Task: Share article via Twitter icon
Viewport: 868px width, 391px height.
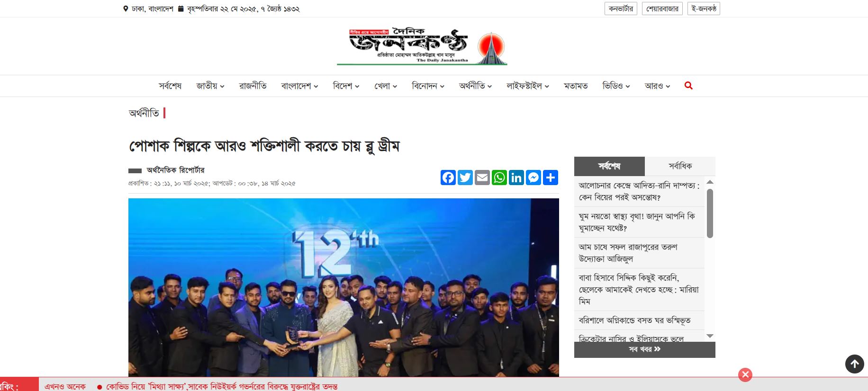Action: [465, 178]
